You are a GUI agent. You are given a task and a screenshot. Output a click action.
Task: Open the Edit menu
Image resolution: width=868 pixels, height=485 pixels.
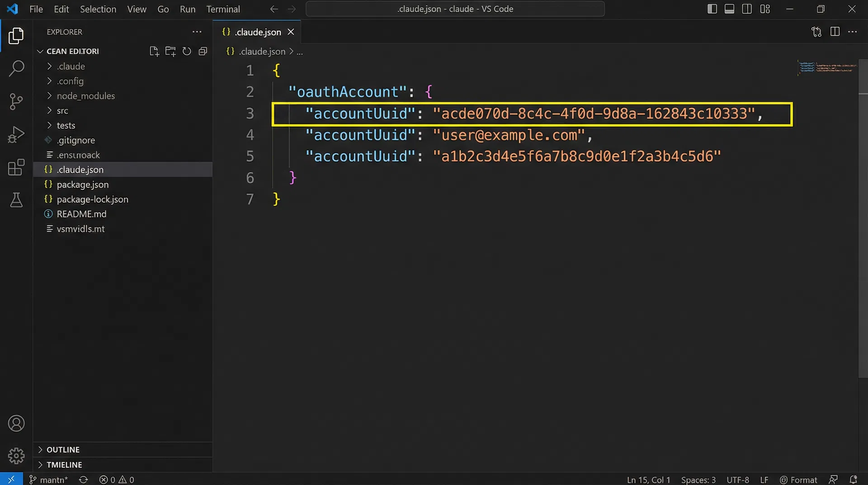coord(61,9)
